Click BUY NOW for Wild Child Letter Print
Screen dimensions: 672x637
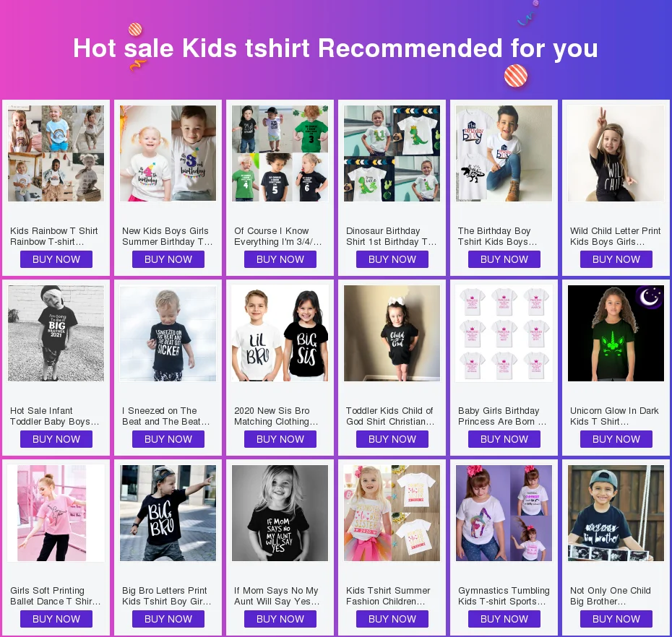(x=616, y=259)
